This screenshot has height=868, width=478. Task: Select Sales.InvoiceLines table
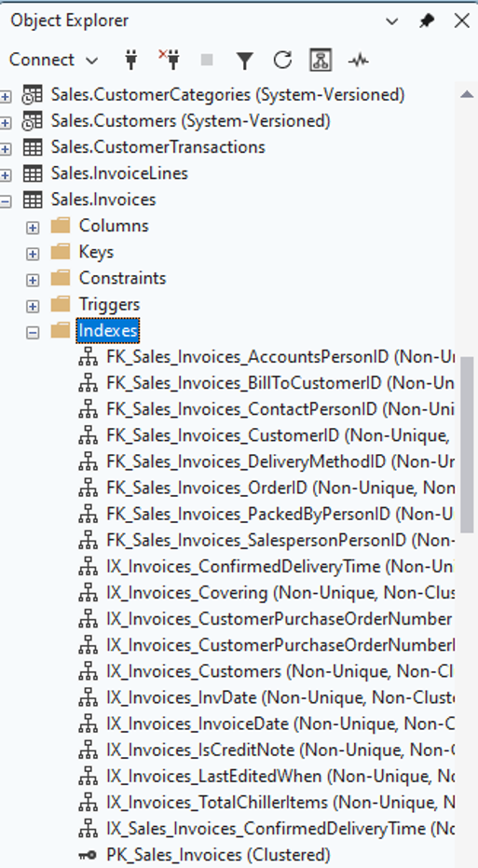(119, 173)
